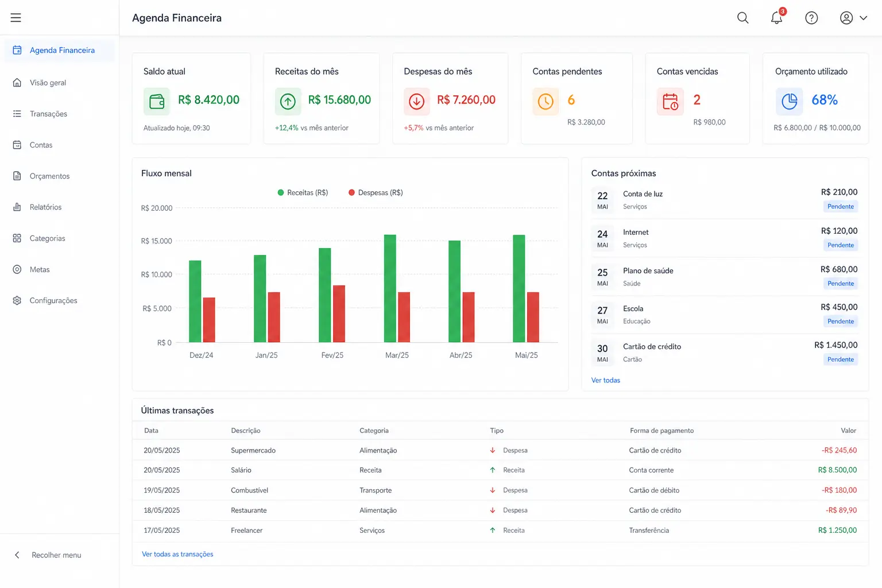Select the Plano de saúde bill row

725,277
